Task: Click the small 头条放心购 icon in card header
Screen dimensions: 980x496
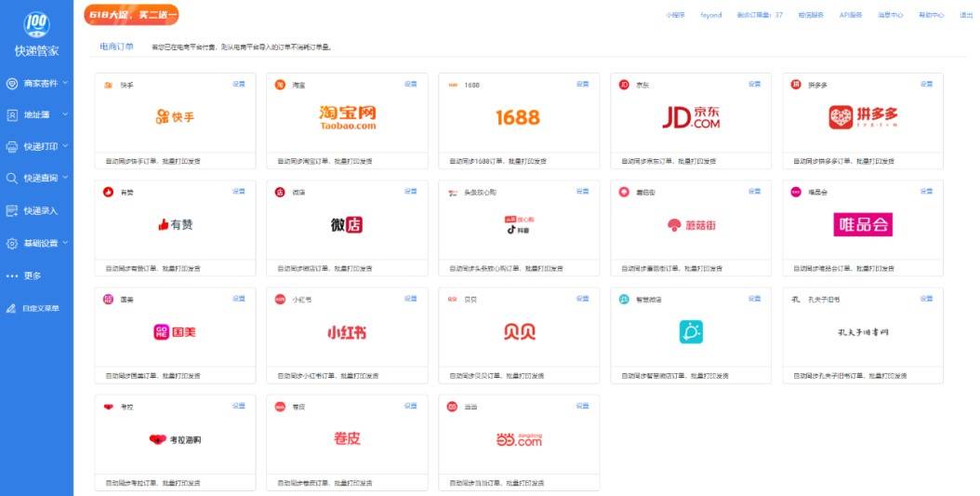Action: tap(453, 193)
